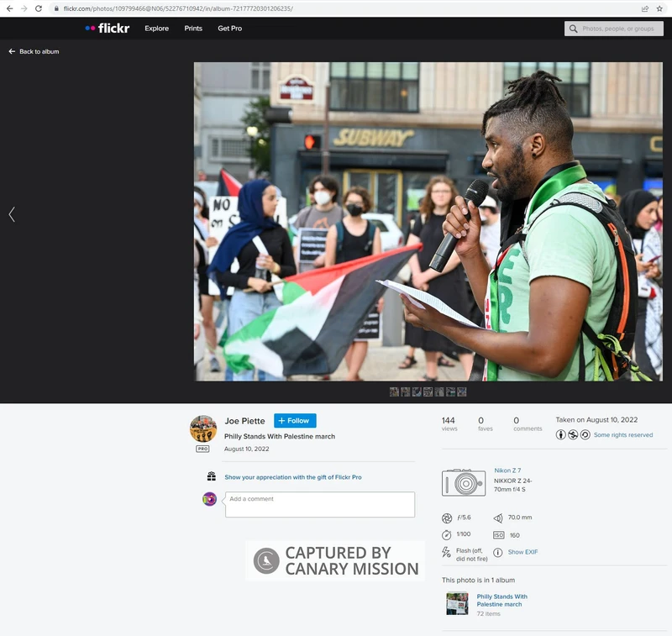Focus the Photos, people, or groups search field
The width and height of the screenshot is (672, 636).
(617, 29)
